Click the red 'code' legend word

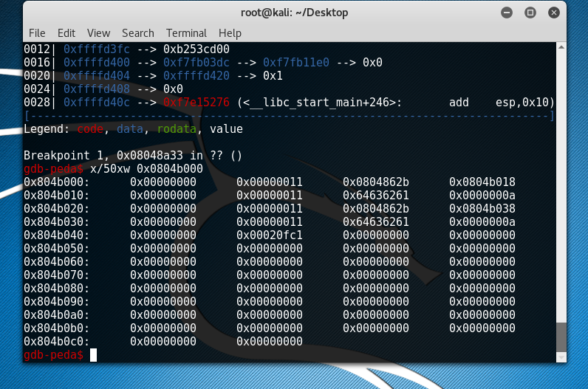[90, 129]
